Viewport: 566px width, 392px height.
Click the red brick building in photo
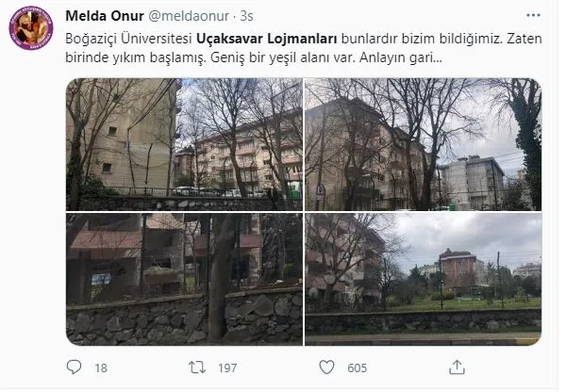458,270
